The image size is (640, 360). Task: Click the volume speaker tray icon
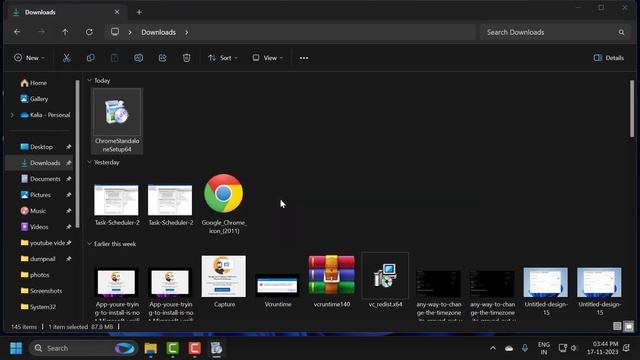pos(574,348)
